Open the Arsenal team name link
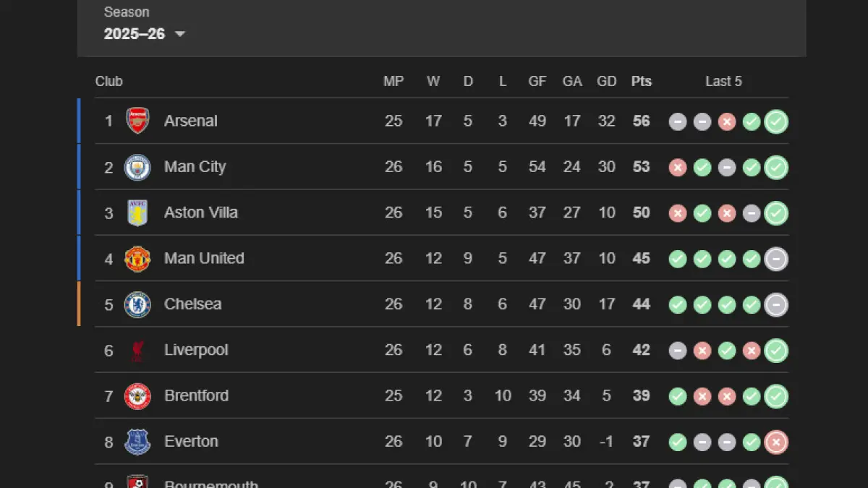The image size is (868, 488). click(x=191, y=121)
